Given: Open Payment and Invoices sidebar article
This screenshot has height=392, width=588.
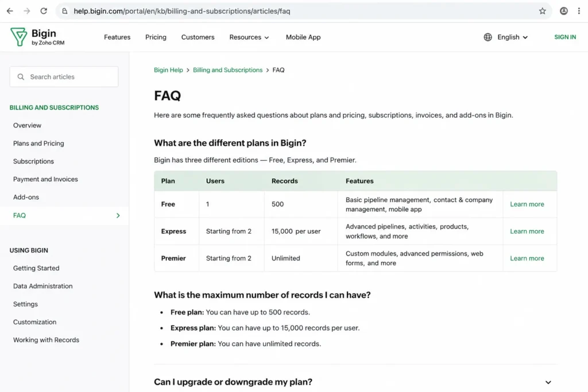Looking at the screenshot, I should 45,179.
